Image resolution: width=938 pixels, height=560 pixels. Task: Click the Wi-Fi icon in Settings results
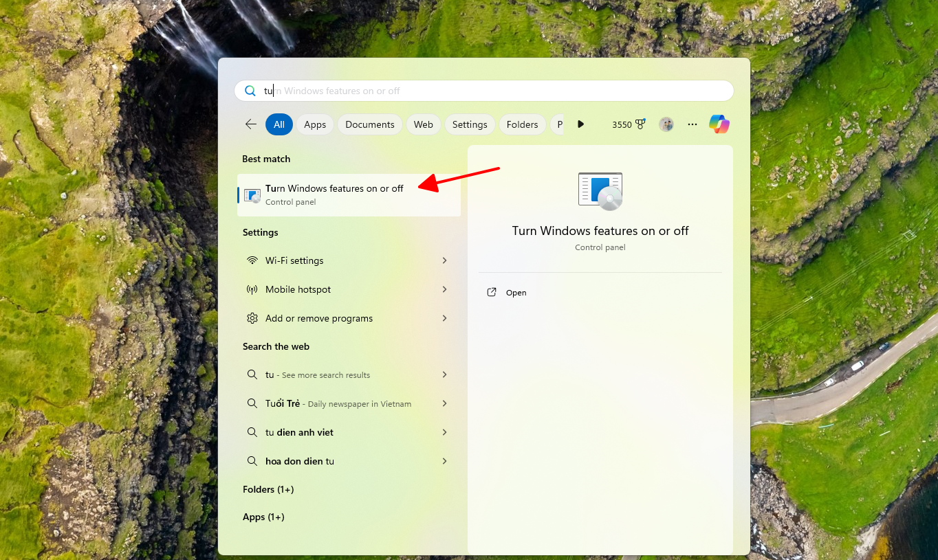(252, 260)
